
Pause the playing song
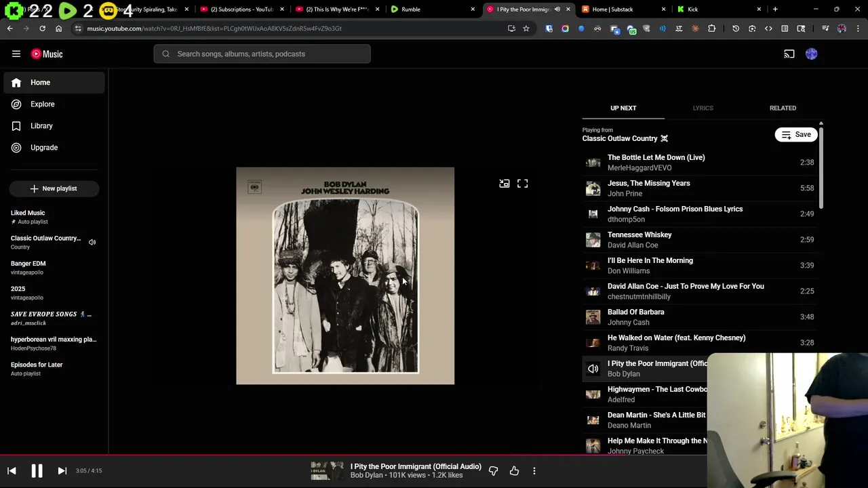pyautogui.click(x=37, y=470)
